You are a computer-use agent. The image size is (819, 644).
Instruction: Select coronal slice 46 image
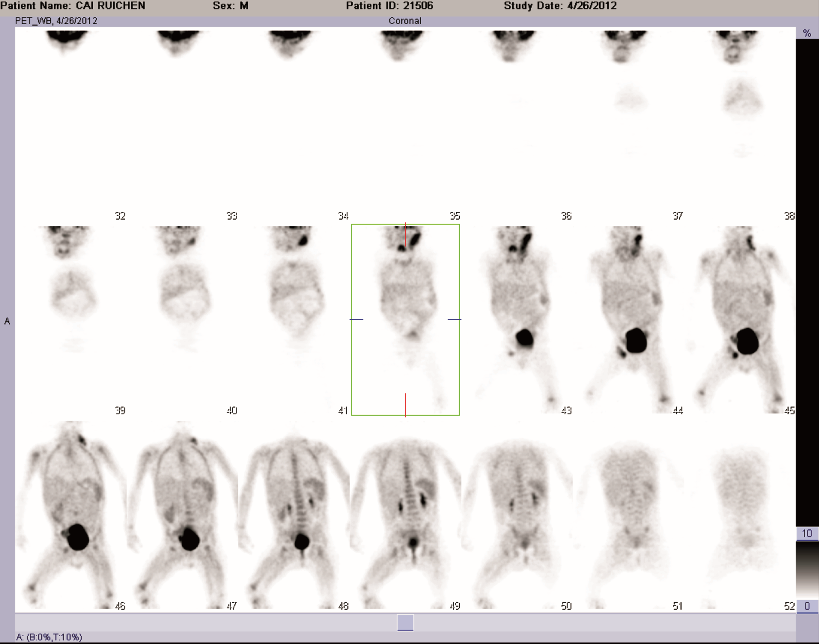coord(71,514)
